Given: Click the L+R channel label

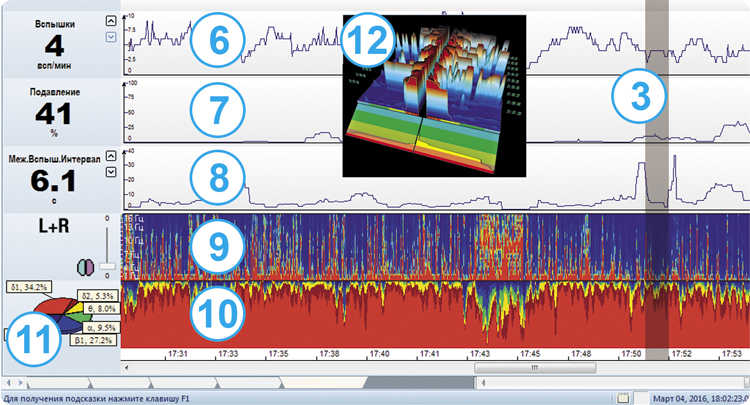Looking at the screenshot, I should coord(54,226).
